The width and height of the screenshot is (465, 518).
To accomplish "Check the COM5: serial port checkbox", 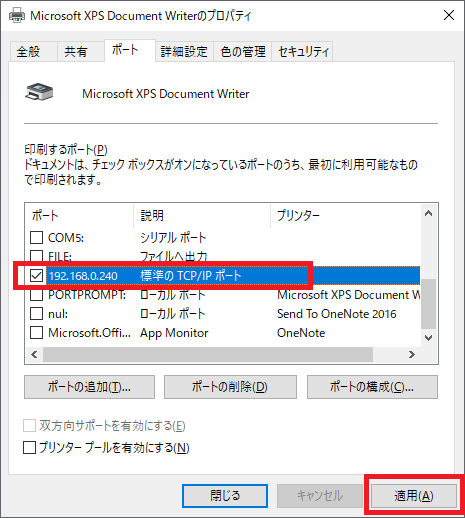I will tap(36, 238).
